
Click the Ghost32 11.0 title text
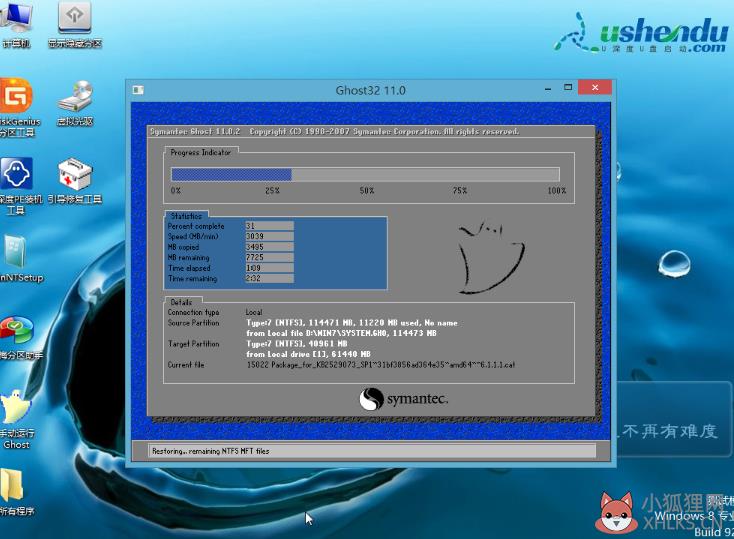pyautogui.click(x=370, y=90)
